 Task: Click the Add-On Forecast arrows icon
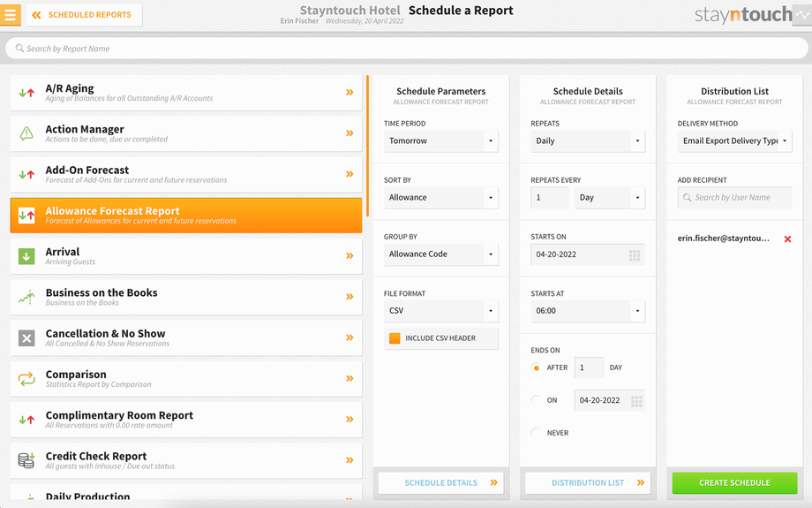click(26, 175)
